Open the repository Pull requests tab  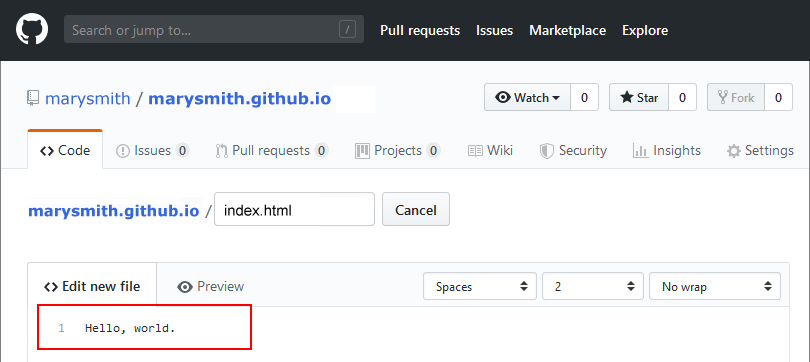pyautogui.click(x=272, y=150)
